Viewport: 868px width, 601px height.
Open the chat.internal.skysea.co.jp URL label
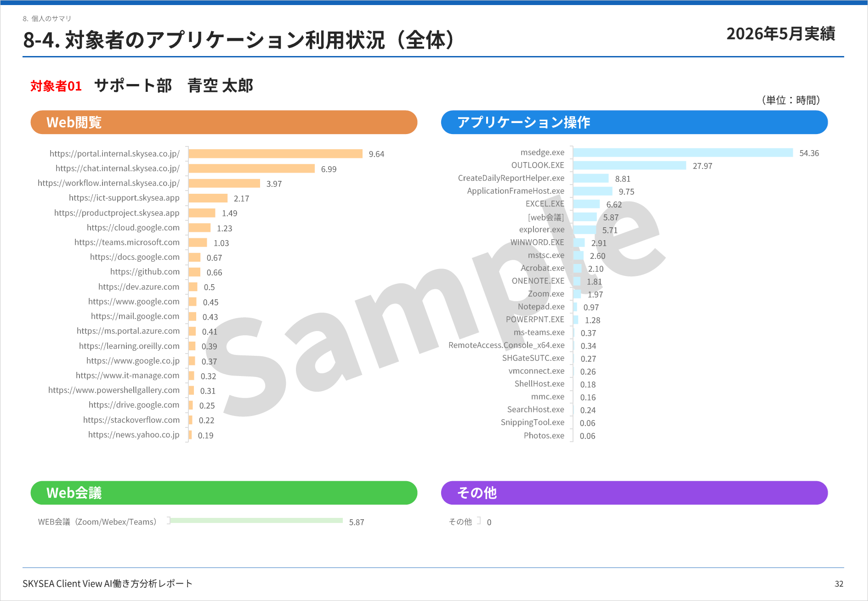coord(118,169)
